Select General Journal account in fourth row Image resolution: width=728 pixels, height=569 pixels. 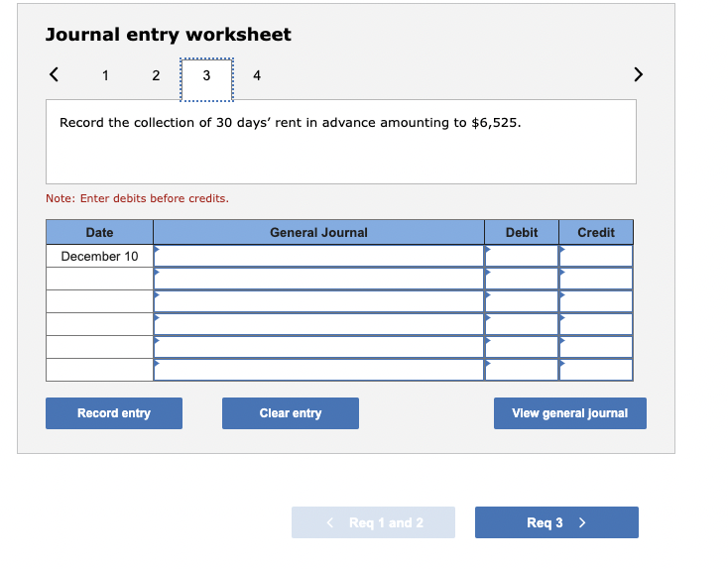pyautogui.click(x=319, y=324)
